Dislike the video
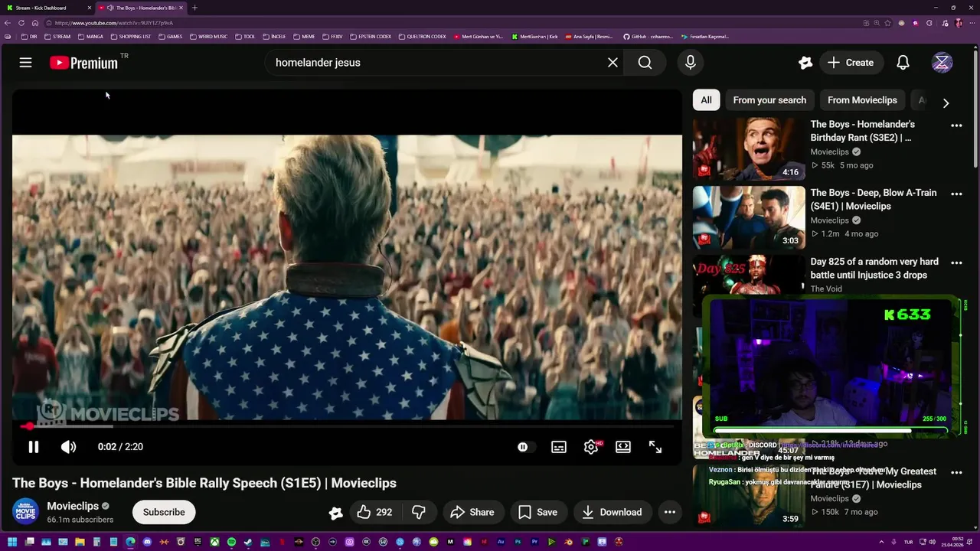This screenshot has width=980, height=551. 419,512
